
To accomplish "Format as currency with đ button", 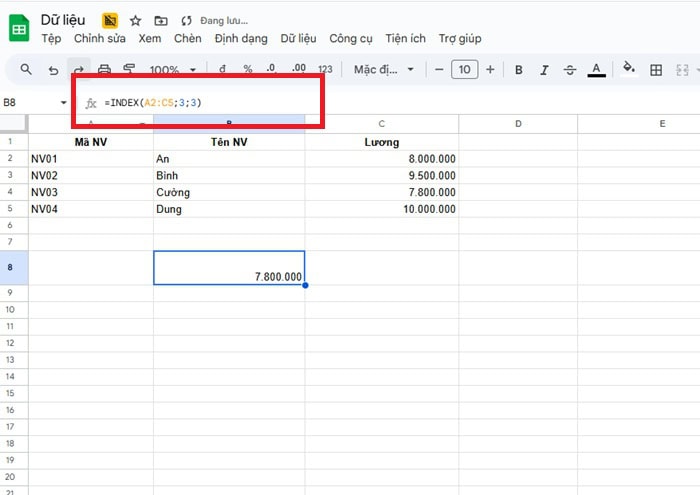I will (222, 69).
